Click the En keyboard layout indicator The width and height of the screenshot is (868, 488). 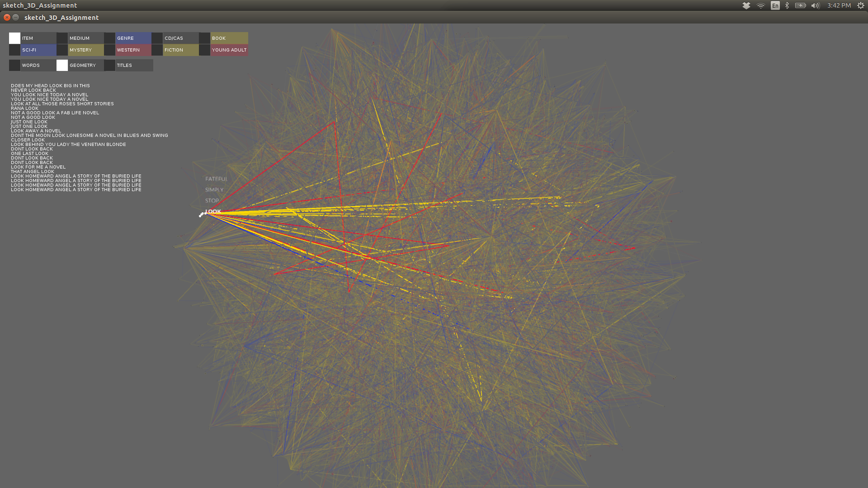tap(775, 5)
